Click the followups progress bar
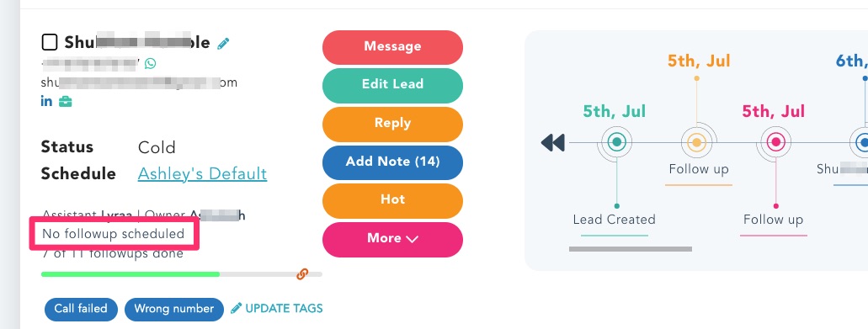The width and height of the screenshot is (868, 329). coord(182,274)
